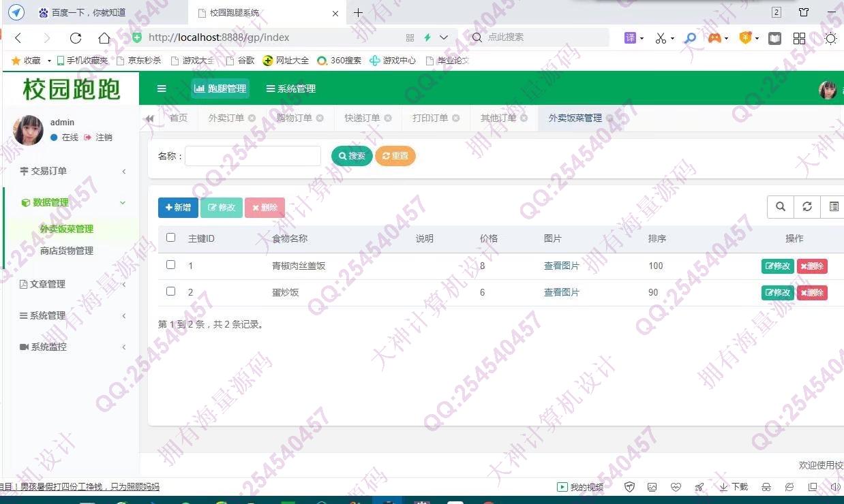
Task: Toggle the table card view icon
Action: (833, 206)
